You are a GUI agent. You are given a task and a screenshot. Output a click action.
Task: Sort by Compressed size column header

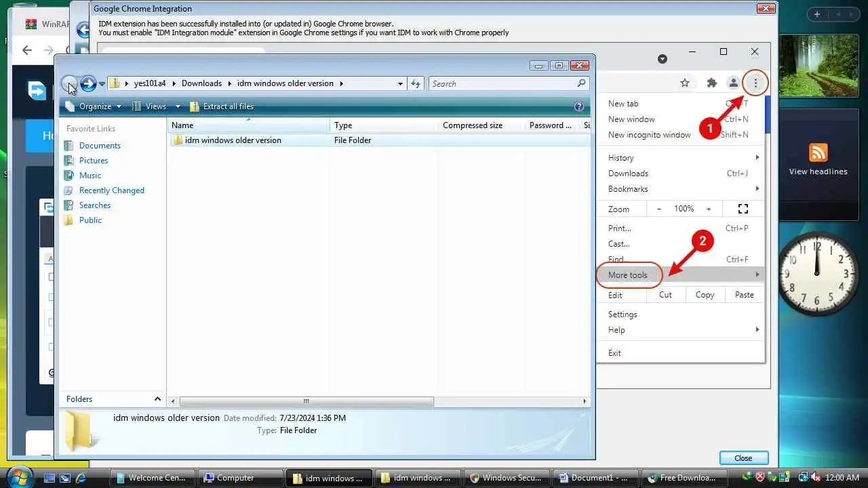pyautogui.click(x=479, y=125)
